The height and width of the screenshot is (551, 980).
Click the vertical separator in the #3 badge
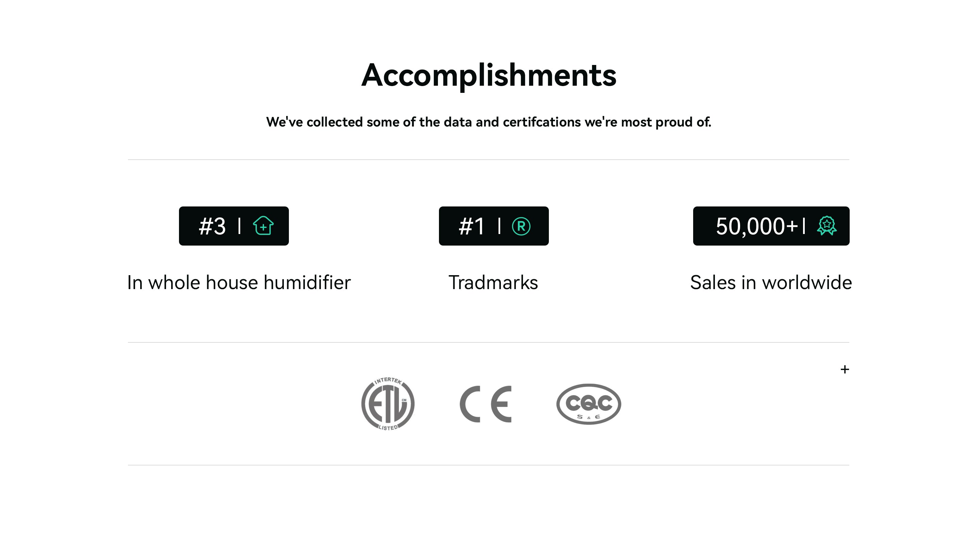coord(239,226)
